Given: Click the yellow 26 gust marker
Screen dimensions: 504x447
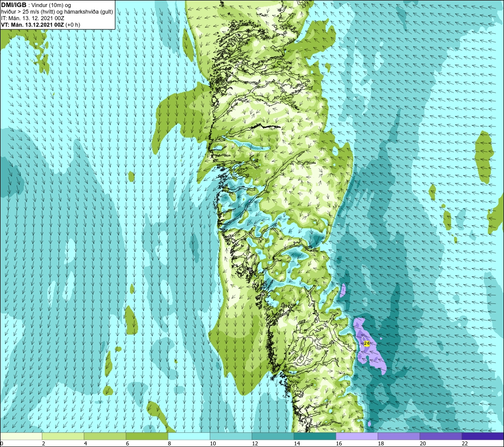Looking at the screenshot, I should point(367,344).
